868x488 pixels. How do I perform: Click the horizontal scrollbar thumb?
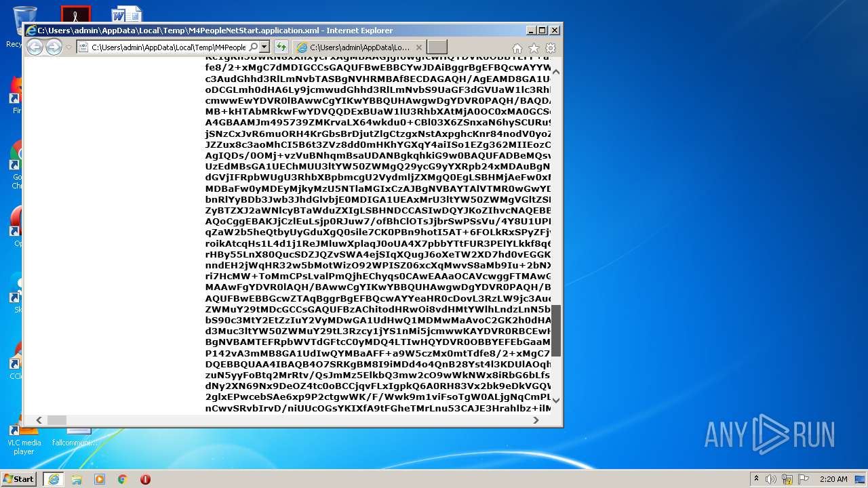57,420
